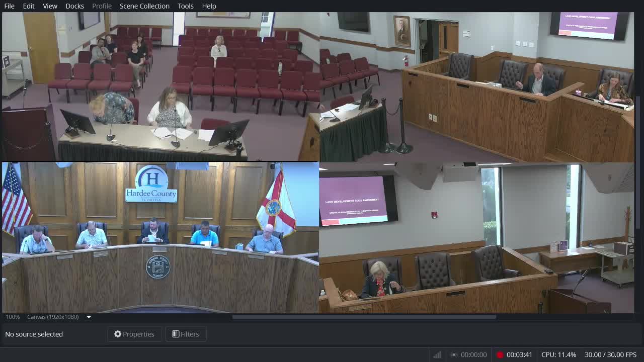Open the Docks menu

(x=74, y=6)
